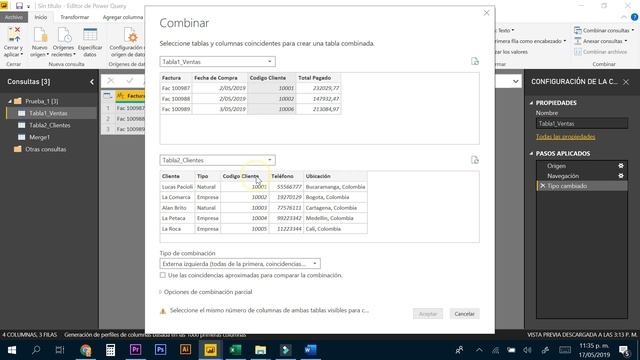This screenshot has width=640, height=360.
Task: Open Illustrator from the taskbar
Action: click(x=185, y=350)
